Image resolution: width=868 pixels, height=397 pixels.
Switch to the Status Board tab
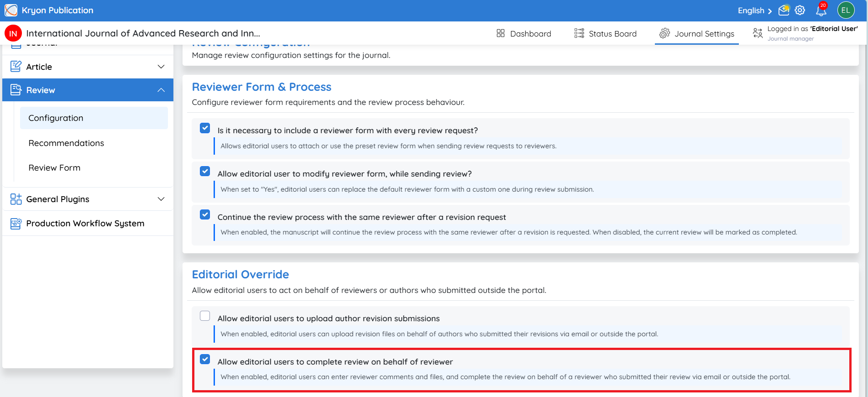pos(606,33)
